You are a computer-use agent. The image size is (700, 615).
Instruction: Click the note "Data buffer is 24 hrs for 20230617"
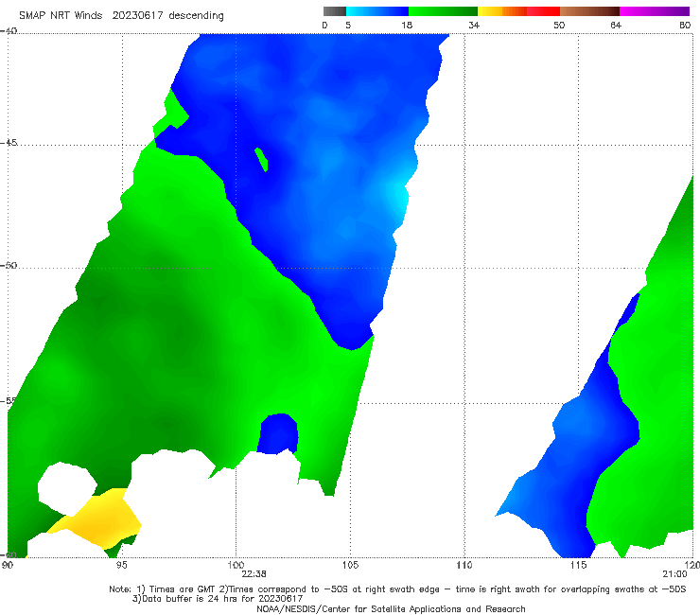click(218, 599)
